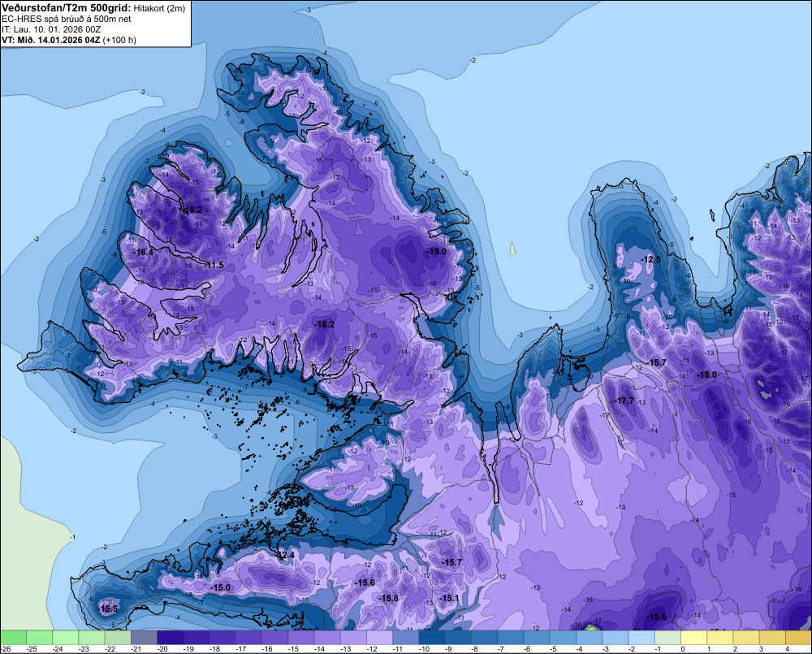
Task: Click the -19.6 temperature label
Action: [657, 616]
